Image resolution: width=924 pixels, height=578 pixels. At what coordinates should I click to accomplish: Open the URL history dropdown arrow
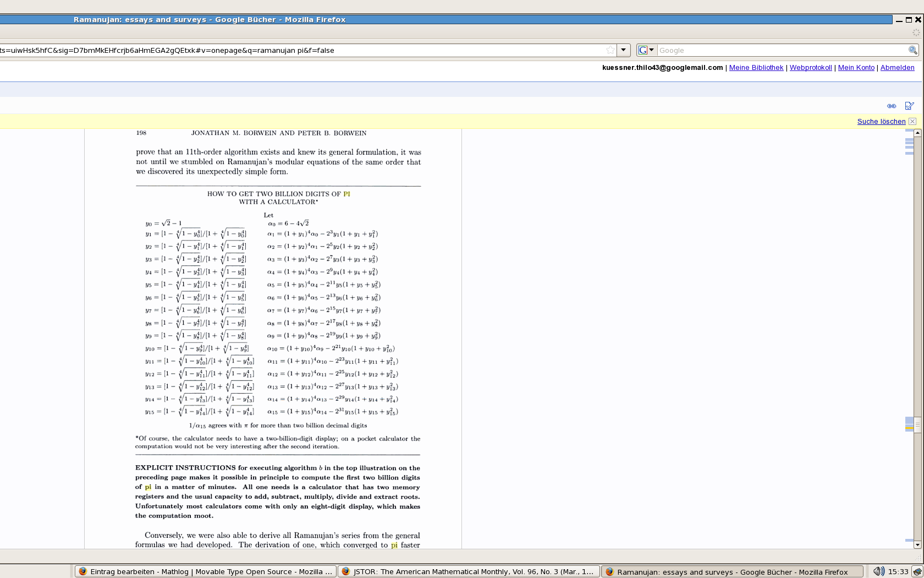tap(623, 50)
